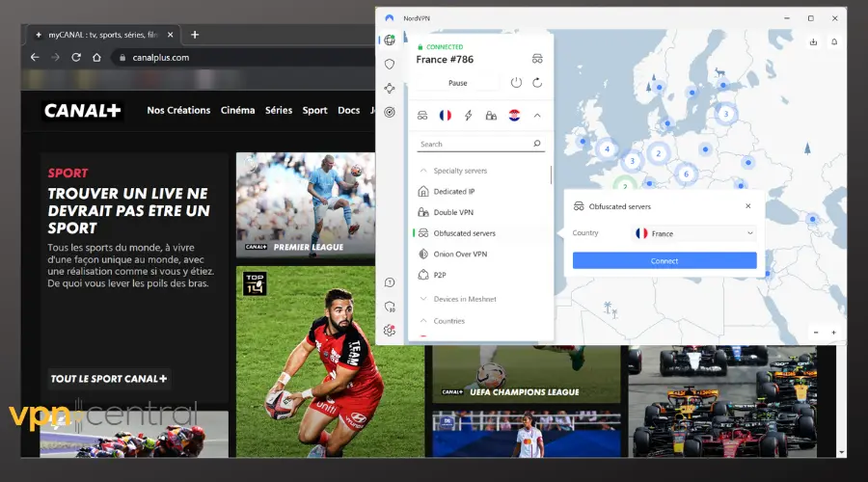Image resolution: width=868 pixels, height=482 pixels.
Task: Click the CANAL+ logo
Action: (82, 111)
